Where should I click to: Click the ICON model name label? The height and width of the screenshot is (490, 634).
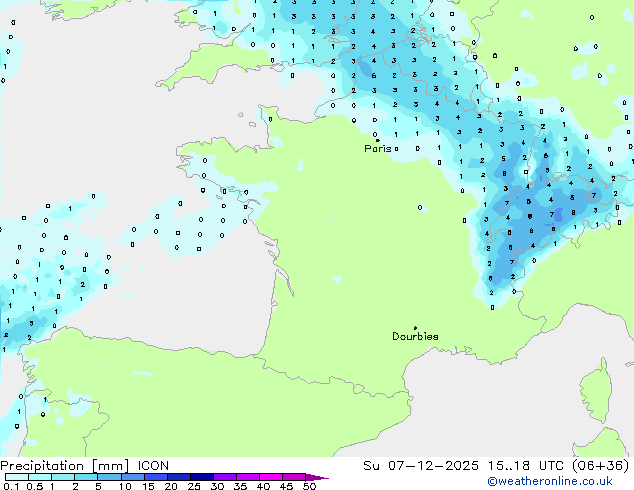(x=153, y=466)
